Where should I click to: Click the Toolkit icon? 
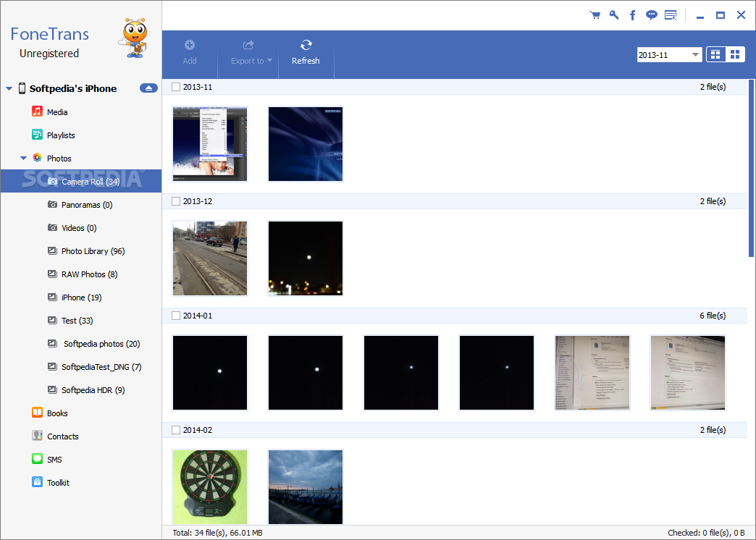[37, 482]
